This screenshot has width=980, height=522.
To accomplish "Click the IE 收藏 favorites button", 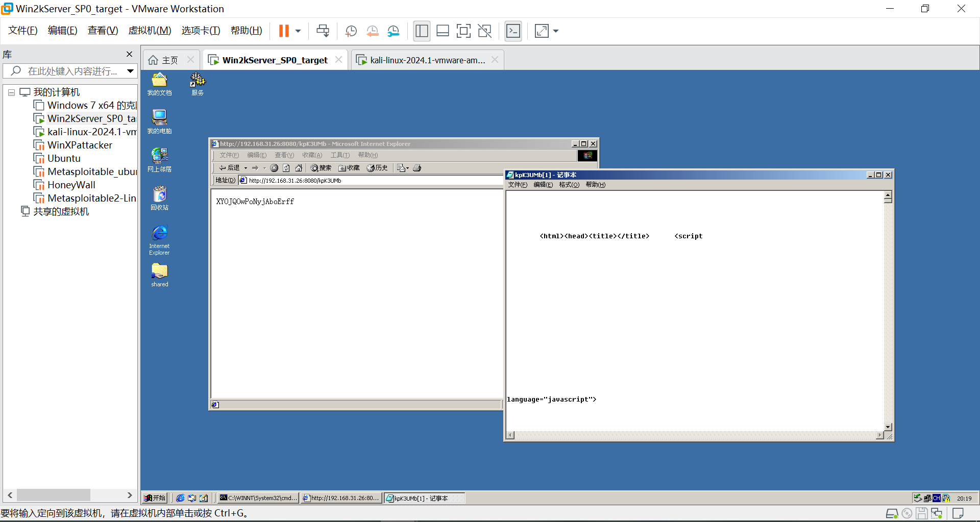I will tap(349, 168).
